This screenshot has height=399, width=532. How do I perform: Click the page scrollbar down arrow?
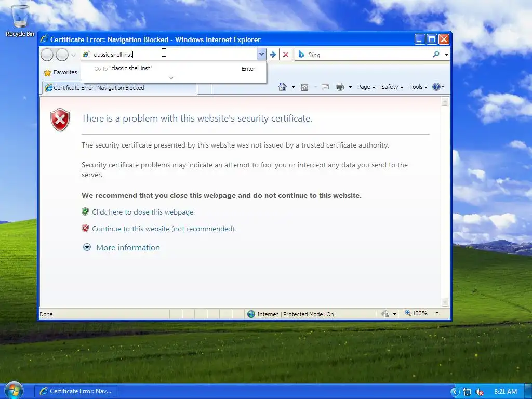(445, 302)
